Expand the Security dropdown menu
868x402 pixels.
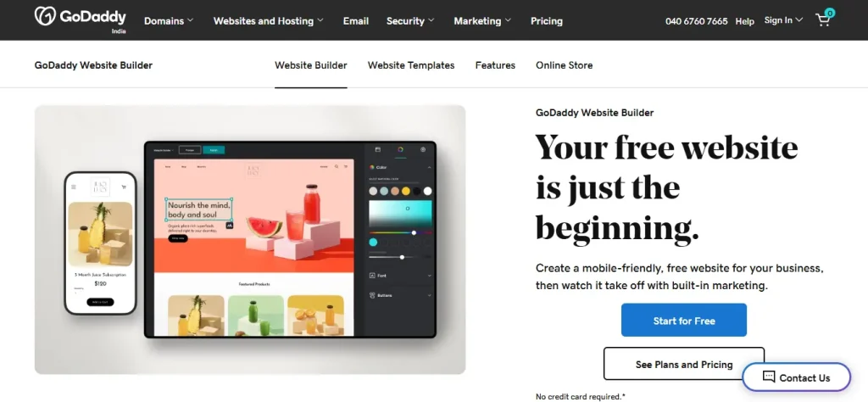410,21
